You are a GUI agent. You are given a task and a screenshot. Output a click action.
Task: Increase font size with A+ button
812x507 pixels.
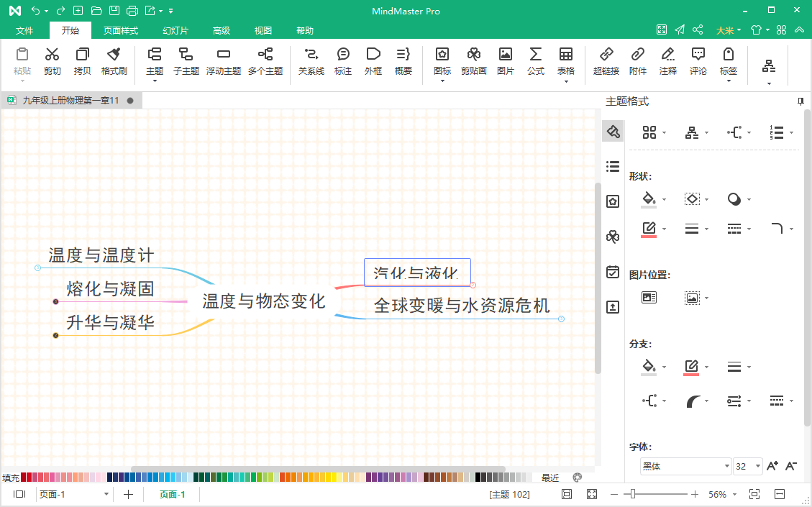(x=772, y=466)
